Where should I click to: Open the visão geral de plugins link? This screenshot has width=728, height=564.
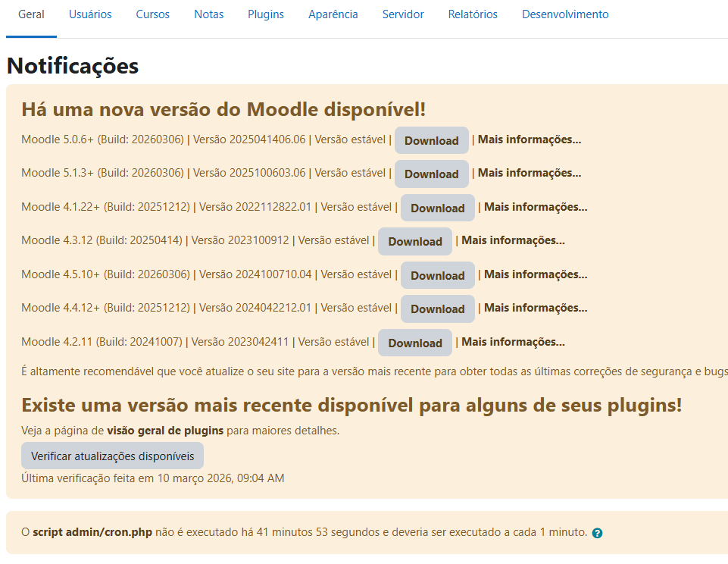pos(165,431)
